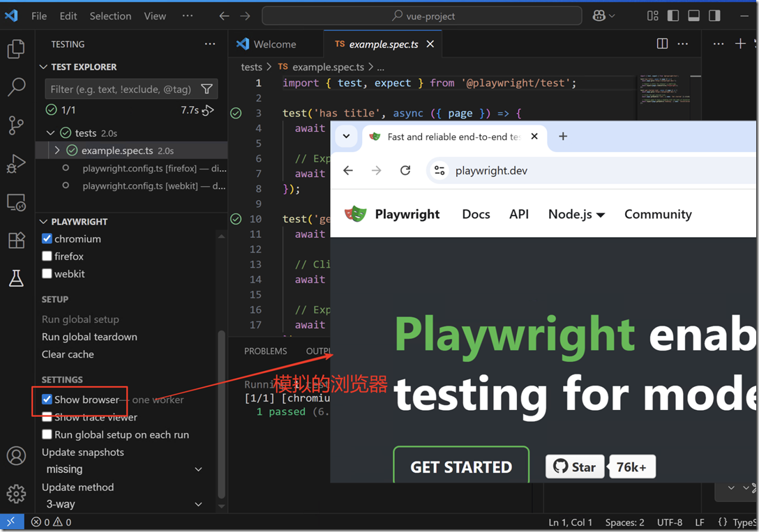
Task: Switch to the PROBLEMS panel tab
Action: click(265, 351)
